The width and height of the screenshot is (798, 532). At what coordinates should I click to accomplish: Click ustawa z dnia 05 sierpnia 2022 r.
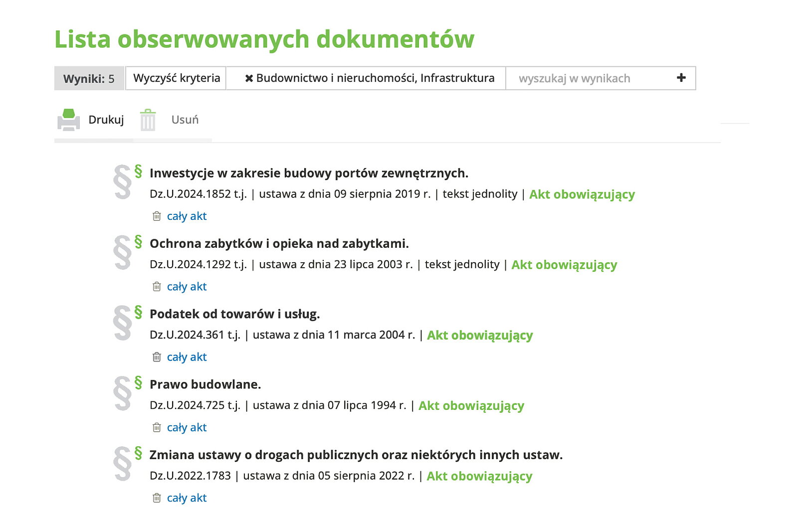(329, 476)
